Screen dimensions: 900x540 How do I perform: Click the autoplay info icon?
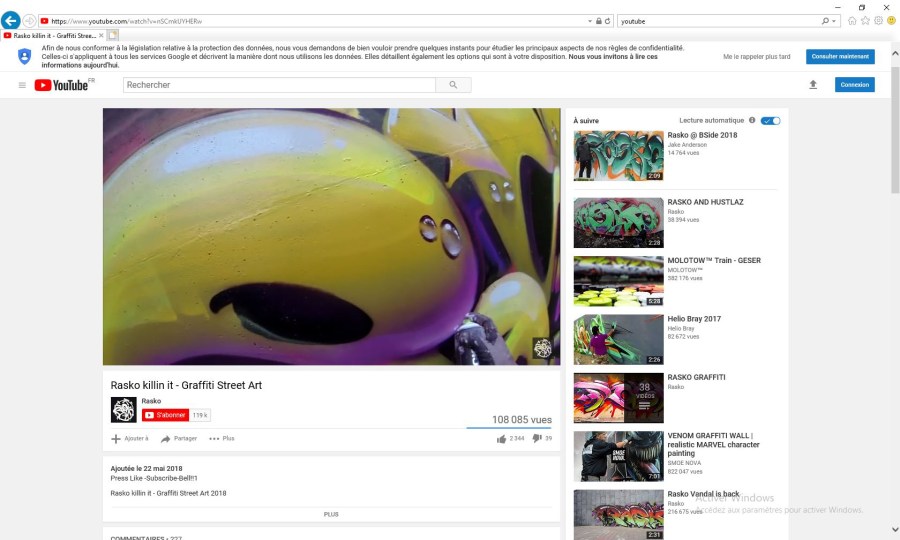pyautogui.click(x=752, y=120)
